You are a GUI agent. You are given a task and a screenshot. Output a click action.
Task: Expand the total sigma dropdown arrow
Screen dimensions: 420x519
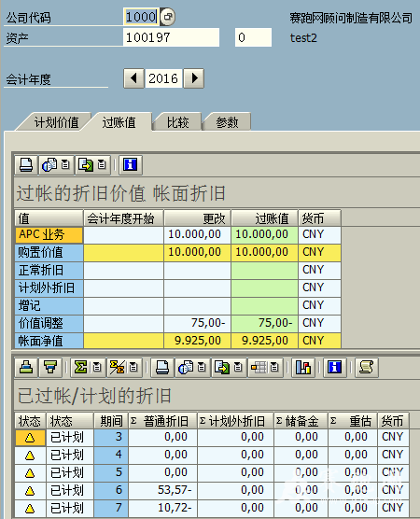coord(97,367)
